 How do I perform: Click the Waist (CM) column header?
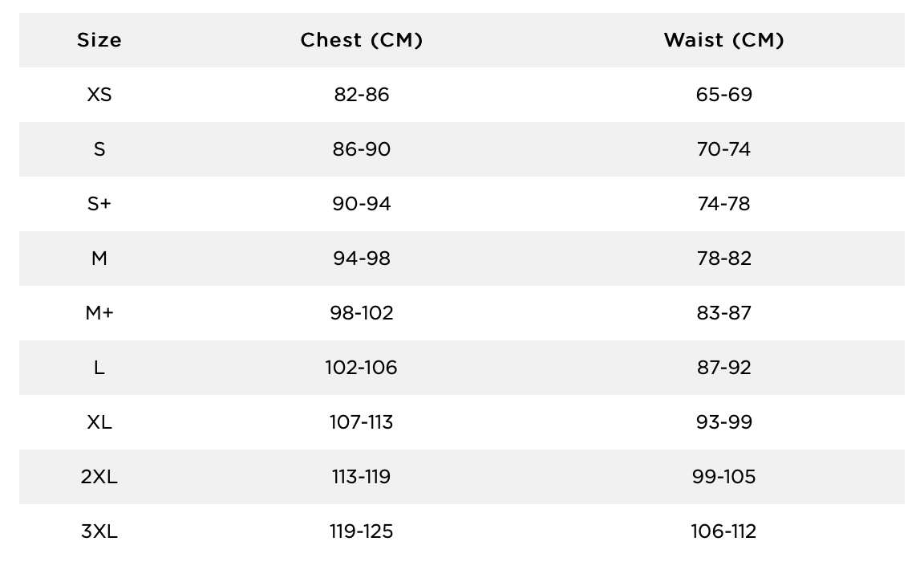tap(723, 40)
